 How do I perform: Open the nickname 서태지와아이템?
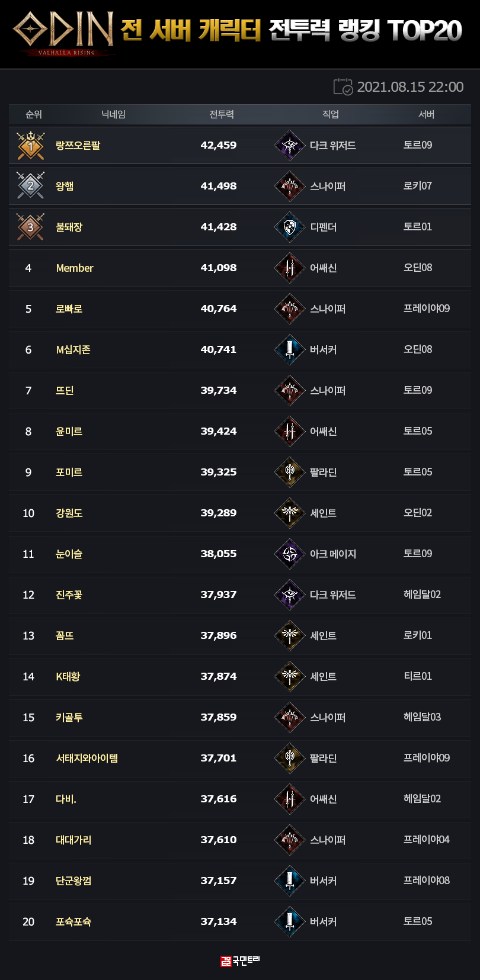click(87, 758)
